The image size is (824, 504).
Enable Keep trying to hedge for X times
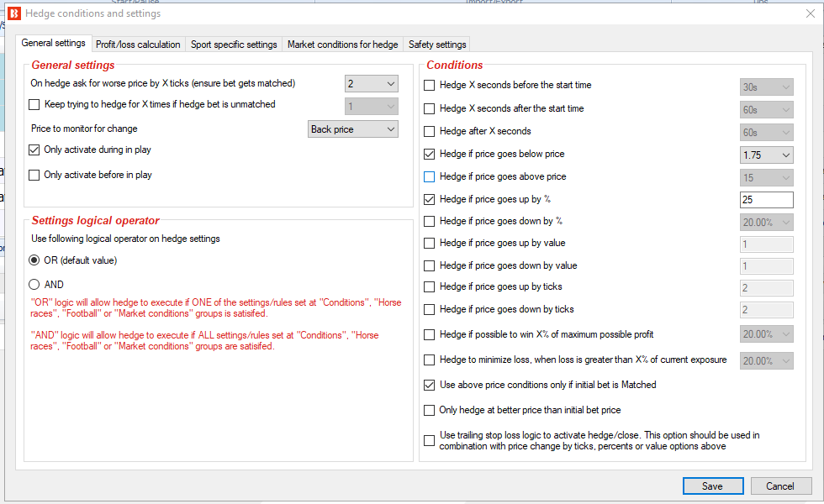tap(34, 104)
